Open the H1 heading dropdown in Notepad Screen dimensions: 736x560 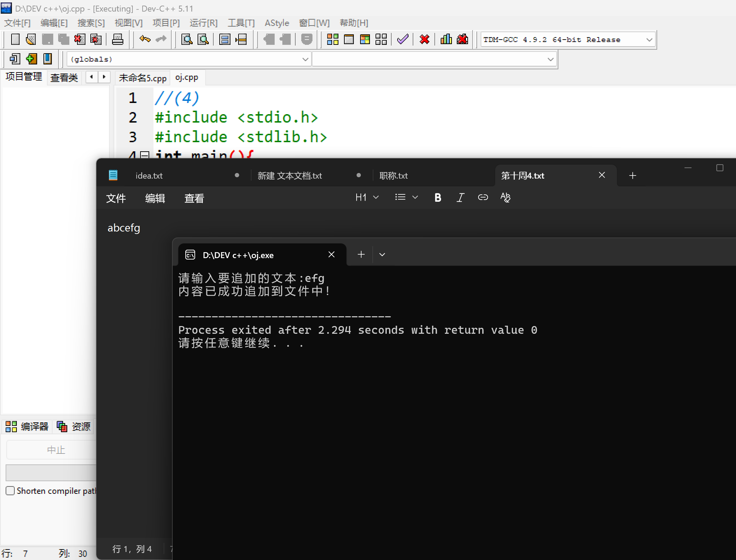tap(367, 198)
